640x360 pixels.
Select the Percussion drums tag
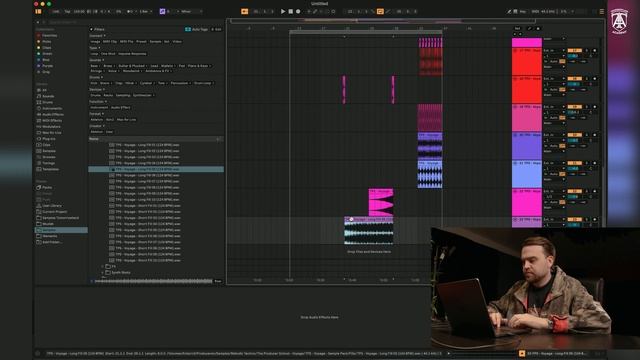coord(180,83)
